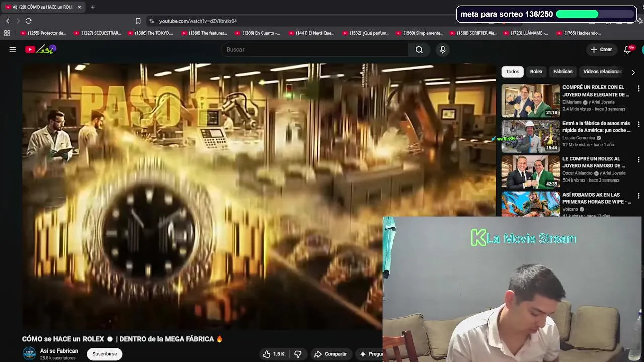Select the Todos filter chip

pos(512,72)
